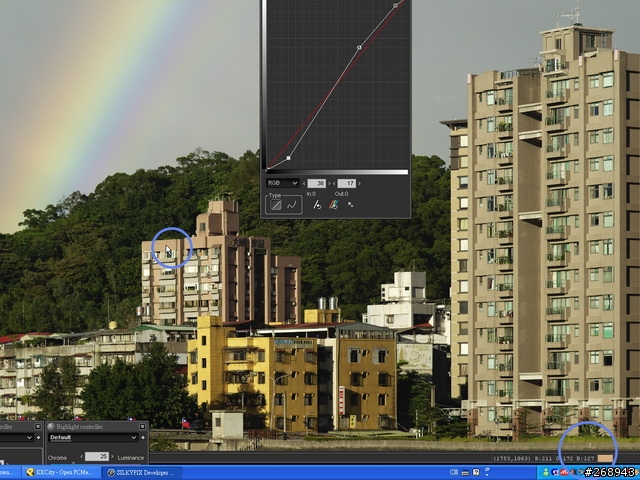The image size is (640, 480).
Task: Select the straight-line tone curve type
Action: [276, 205]
